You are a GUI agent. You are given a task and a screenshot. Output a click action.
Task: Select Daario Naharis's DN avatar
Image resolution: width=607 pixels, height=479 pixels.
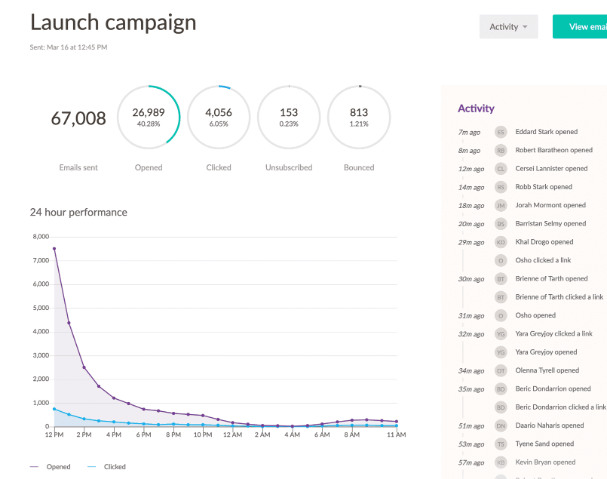[x=501, y=426]
